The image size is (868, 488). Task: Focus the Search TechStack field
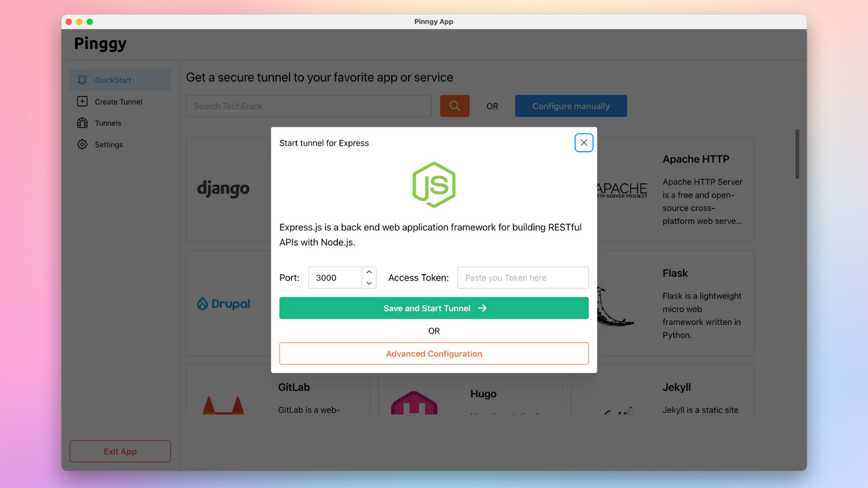click(309, 106)
